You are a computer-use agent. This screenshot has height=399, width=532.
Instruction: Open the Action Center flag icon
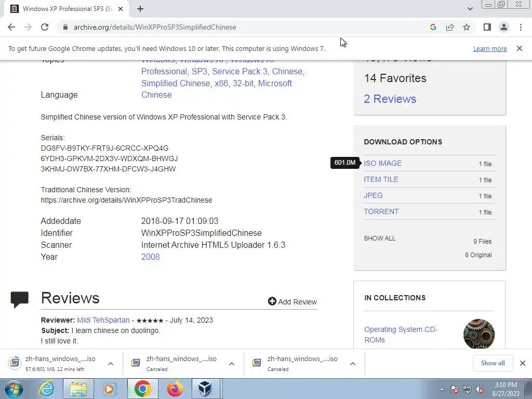coord(455,390)
